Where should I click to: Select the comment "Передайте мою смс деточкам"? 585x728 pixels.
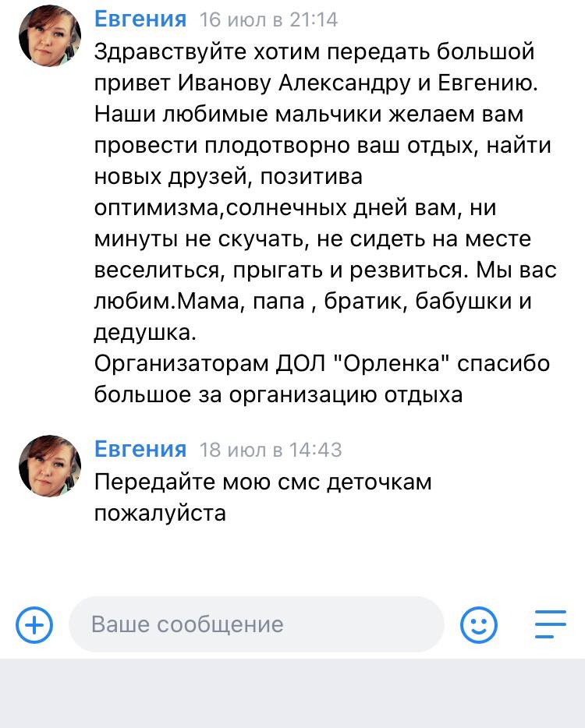click(263, 482)
